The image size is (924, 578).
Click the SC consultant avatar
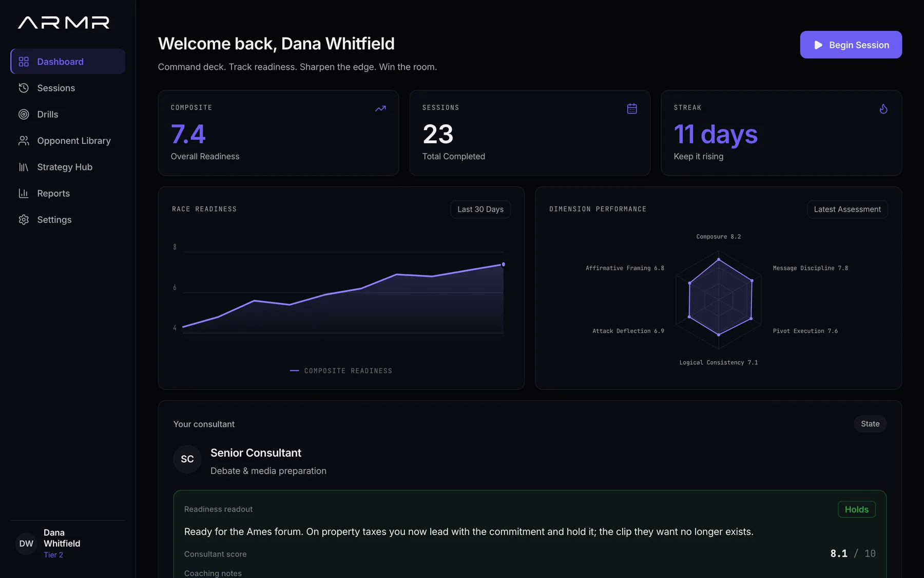click(x=187, y=459)
